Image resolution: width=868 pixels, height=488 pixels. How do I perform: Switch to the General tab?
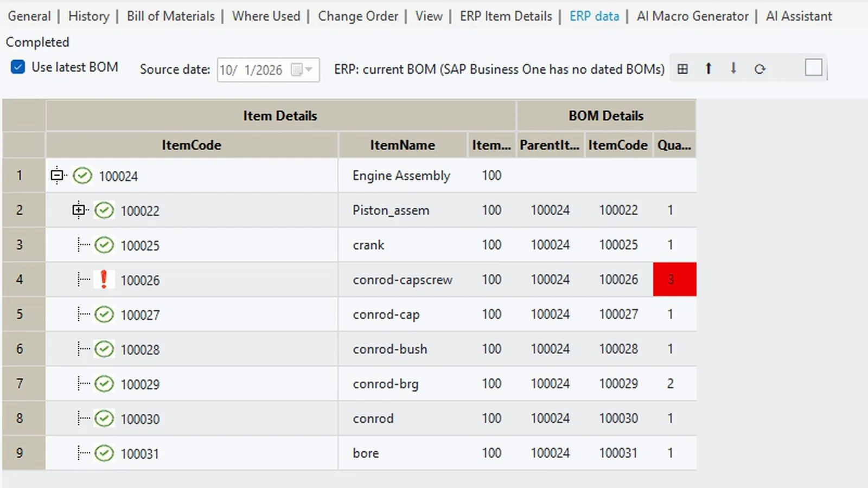click(29, 16)
